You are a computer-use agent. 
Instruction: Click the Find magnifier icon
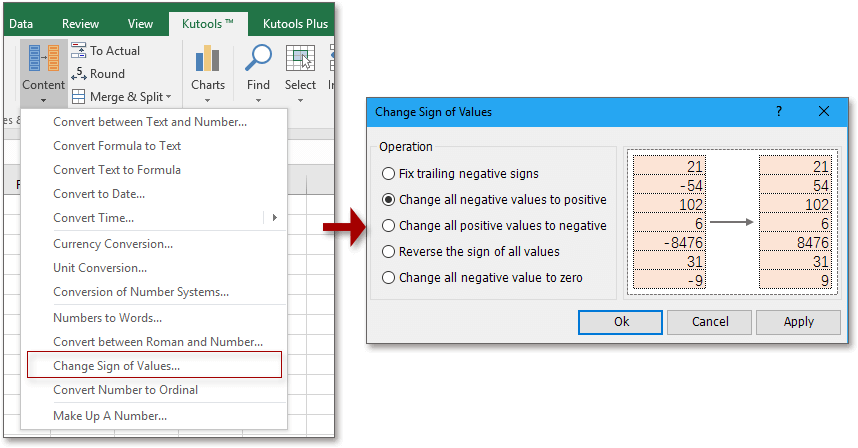pyautogui.click(x=258, y=59)
